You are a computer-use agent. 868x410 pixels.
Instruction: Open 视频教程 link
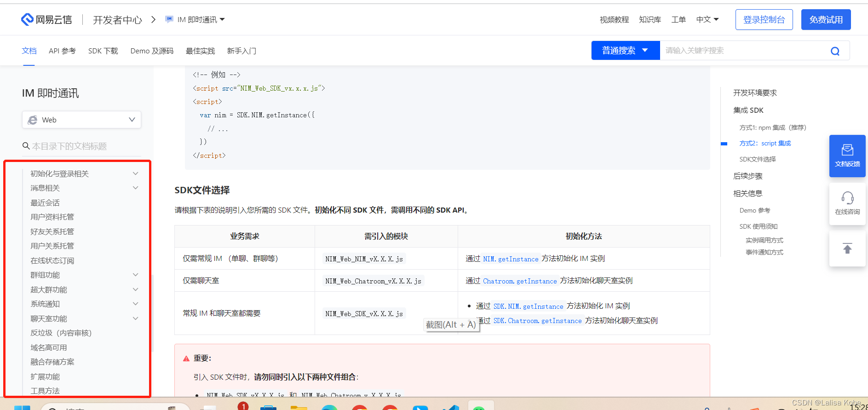coord(614,19)
